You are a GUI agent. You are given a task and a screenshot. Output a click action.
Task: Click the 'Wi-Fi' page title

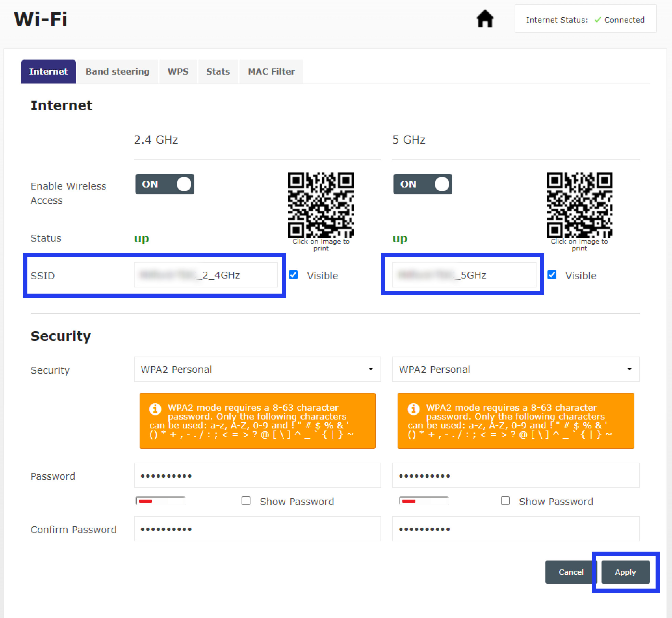point(40,19)
